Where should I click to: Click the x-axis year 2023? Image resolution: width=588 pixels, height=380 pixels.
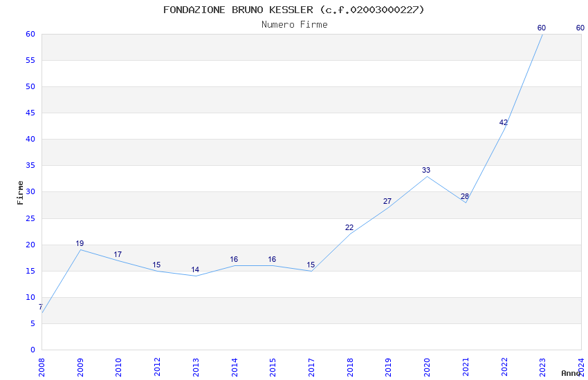[x=542, y=367]
